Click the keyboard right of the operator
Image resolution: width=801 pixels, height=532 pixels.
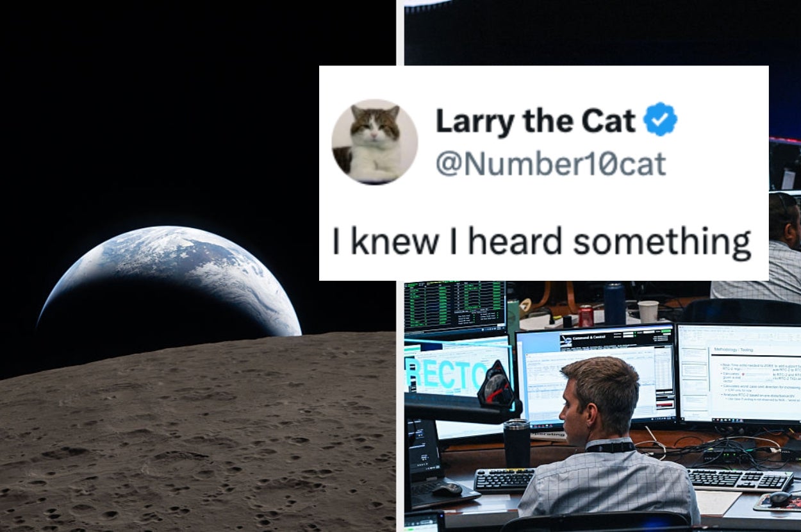740,479
